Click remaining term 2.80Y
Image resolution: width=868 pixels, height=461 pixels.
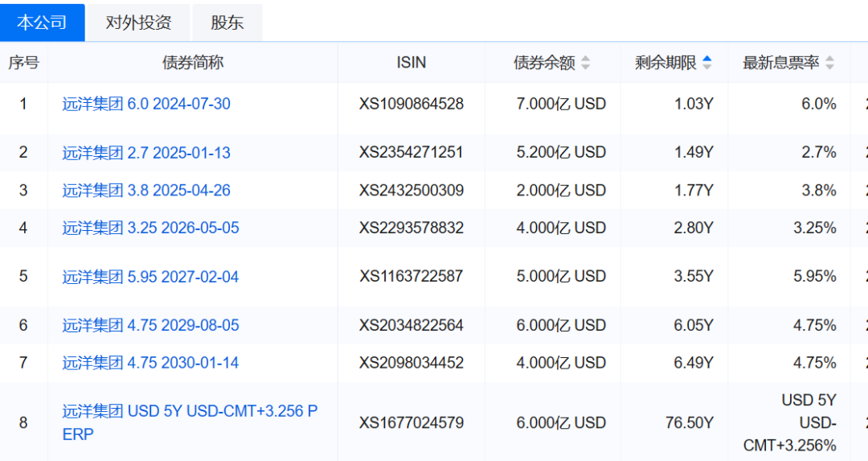694,228
